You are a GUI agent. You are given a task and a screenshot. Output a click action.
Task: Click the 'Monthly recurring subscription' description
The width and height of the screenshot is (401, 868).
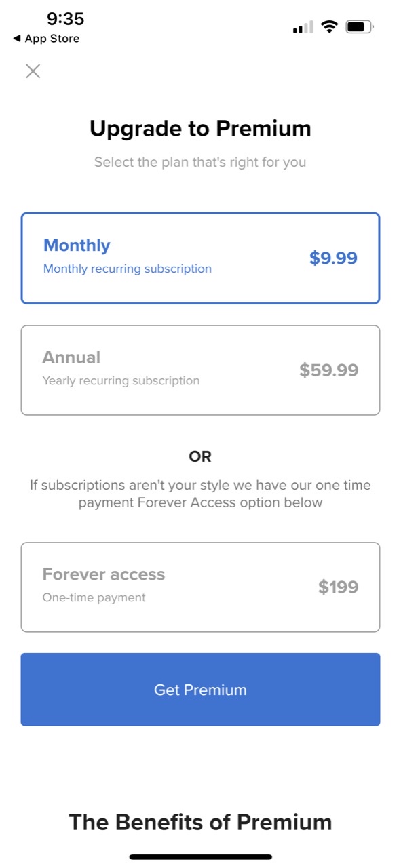(128, 269)
